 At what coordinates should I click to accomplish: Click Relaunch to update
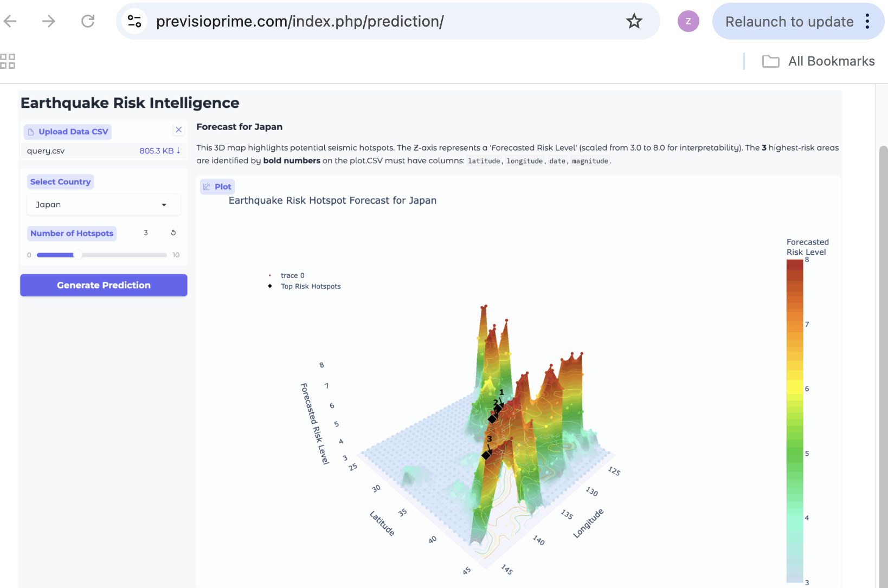pyautogui.click(x=789, y=21)
